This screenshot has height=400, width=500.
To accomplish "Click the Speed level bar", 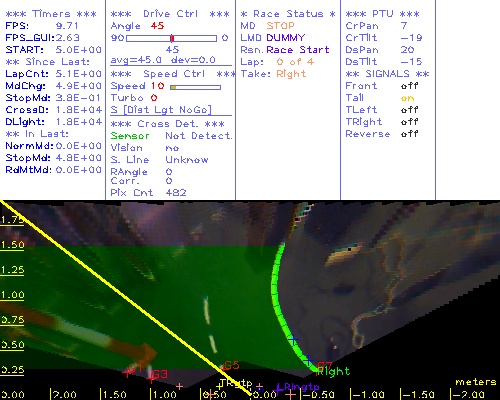I will 195,87.
